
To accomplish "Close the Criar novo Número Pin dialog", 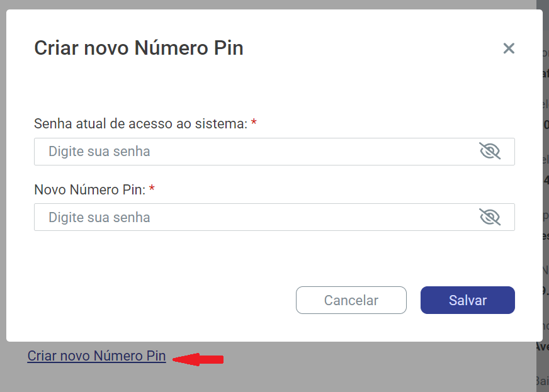I will (509, 48).
